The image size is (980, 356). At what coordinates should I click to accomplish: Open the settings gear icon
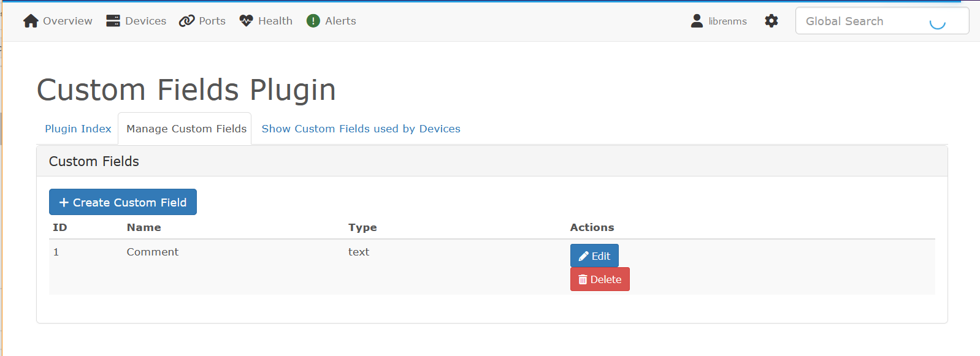point(771,21)
